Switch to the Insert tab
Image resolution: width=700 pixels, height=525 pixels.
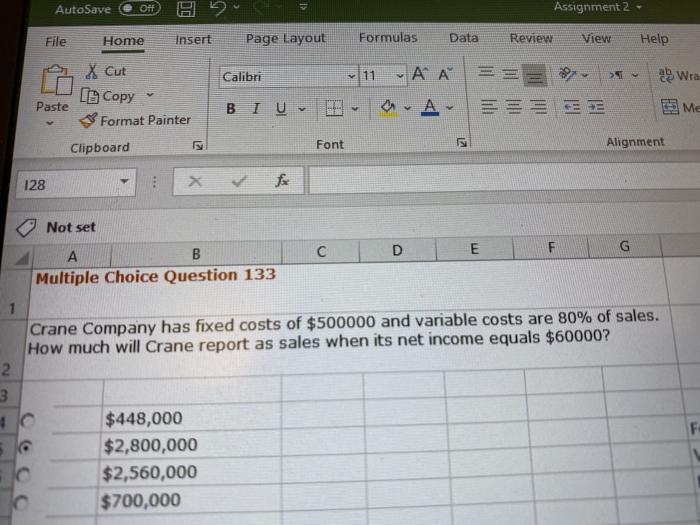tap(193, 40)
